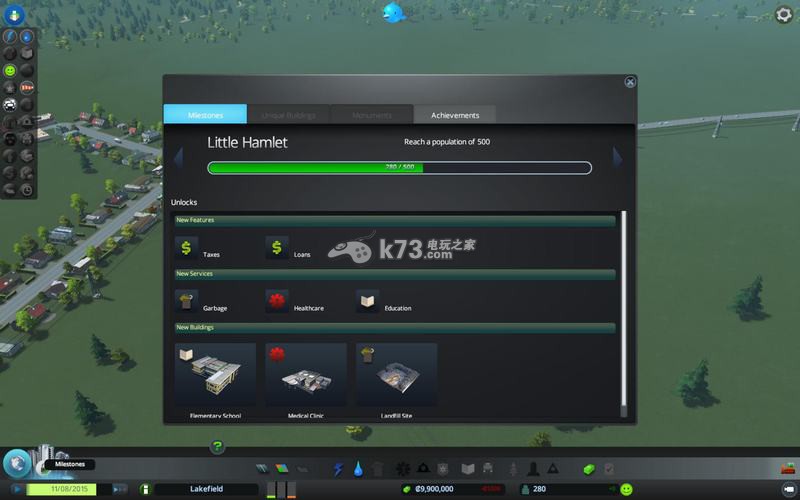Open the Chirper bird notifications
The height and width of the screenshot is (500, 800).
(x=393, y=12)
